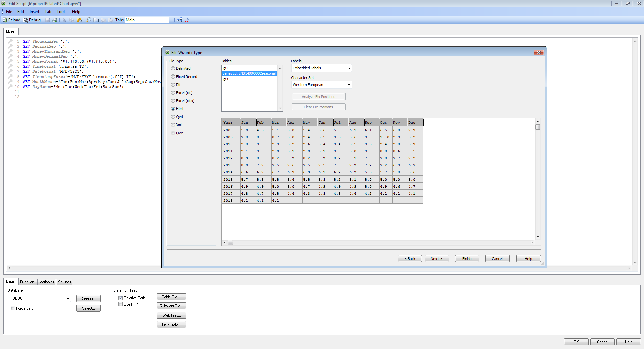Run the syntax check toolbar icon

pos(187,20)
